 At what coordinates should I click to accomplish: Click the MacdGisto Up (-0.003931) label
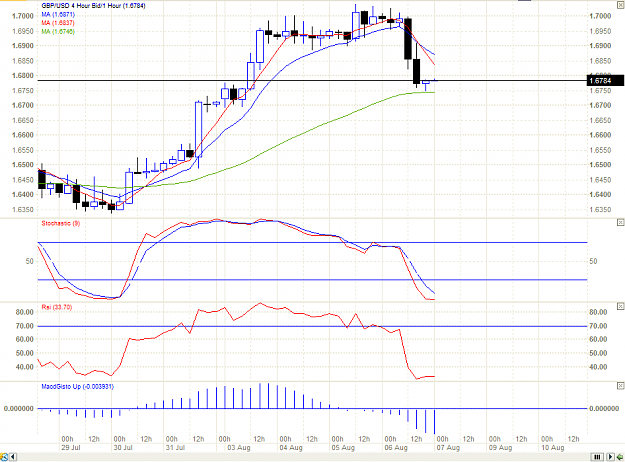click(77, 387)
